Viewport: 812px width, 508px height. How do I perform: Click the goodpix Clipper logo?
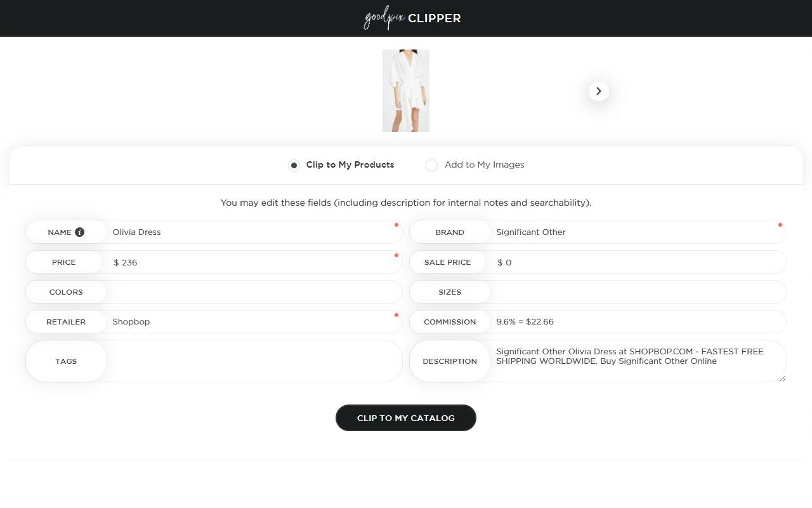point(412,18)
